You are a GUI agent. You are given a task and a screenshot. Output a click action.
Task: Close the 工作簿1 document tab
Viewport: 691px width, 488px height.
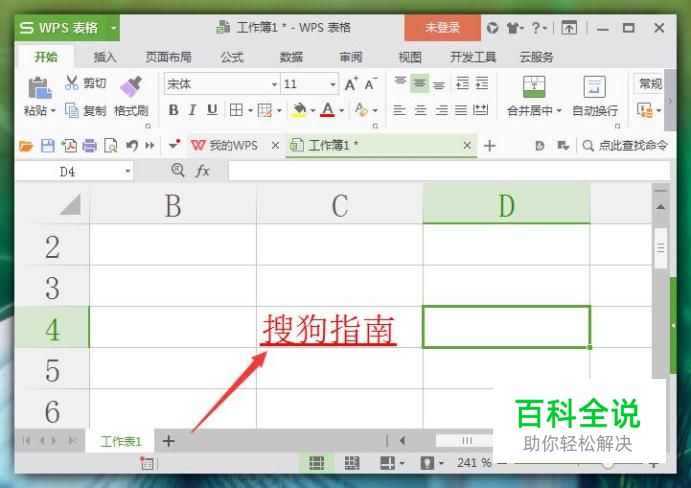467,145
